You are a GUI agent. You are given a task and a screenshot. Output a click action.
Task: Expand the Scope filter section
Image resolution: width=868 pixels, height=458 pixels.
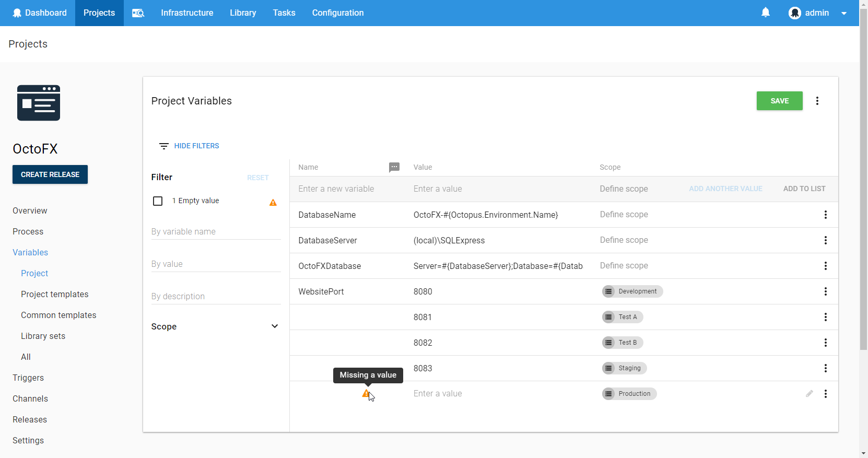pos(274,326)
